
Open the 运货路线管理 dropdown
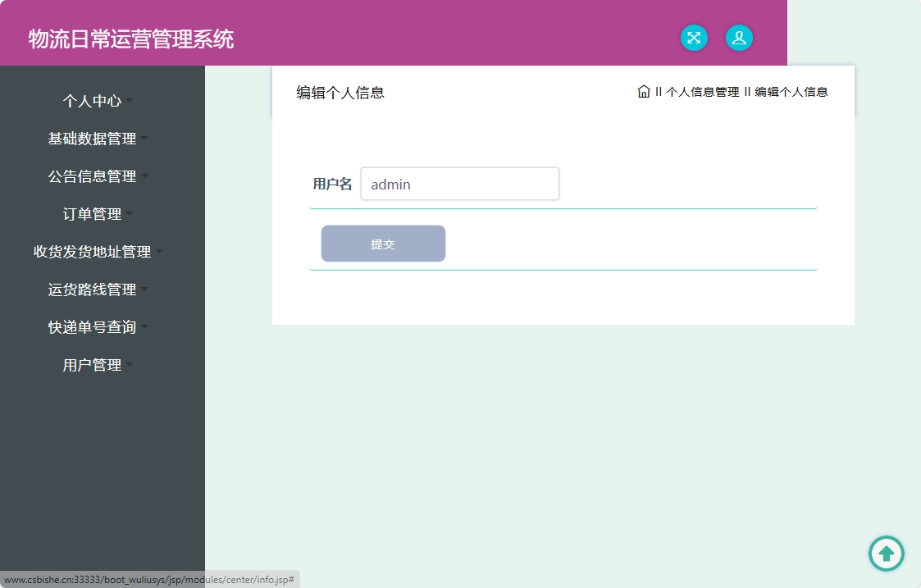click(90, 289)
